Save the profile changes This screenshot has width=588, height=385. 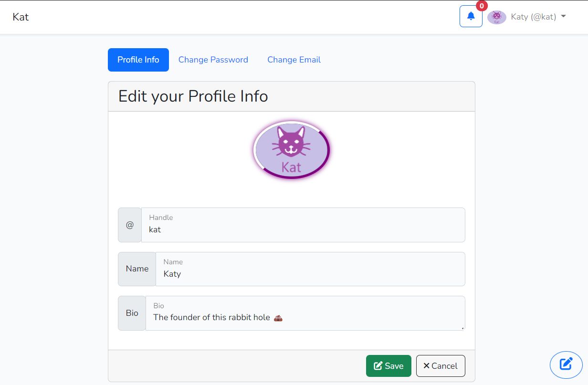pos(388,366)
